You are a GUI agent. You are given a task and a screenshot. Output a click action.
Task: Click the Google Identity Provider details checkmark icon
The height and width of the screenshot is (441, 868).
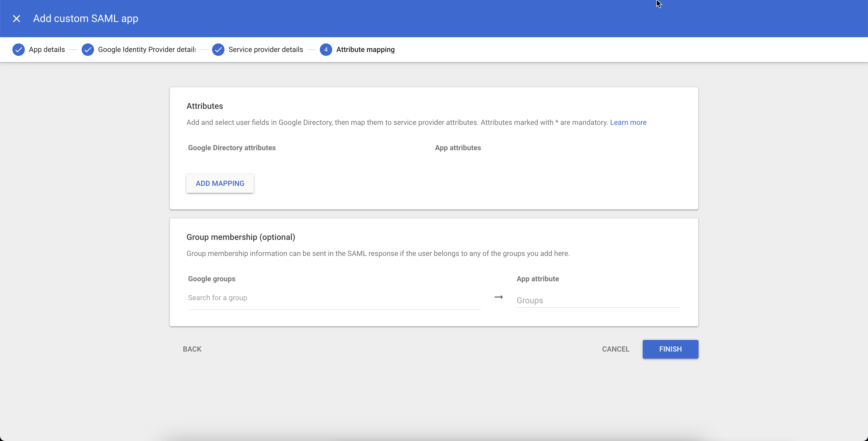[88, 50]
